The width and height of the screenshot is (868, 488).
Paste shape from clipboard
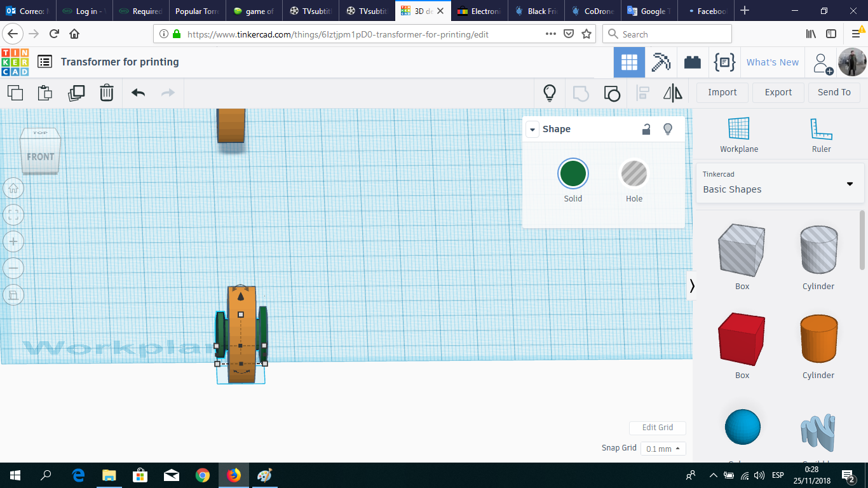[44, 93]
